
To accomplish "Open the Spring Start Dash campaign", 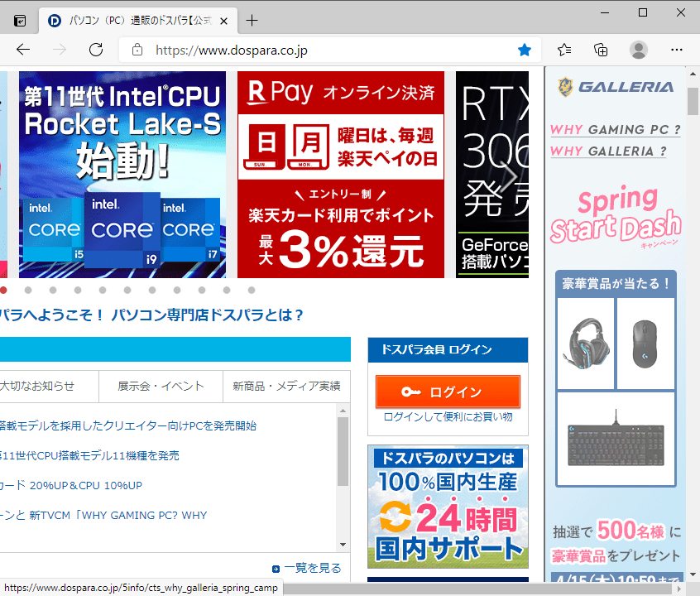I will (616, 215).
